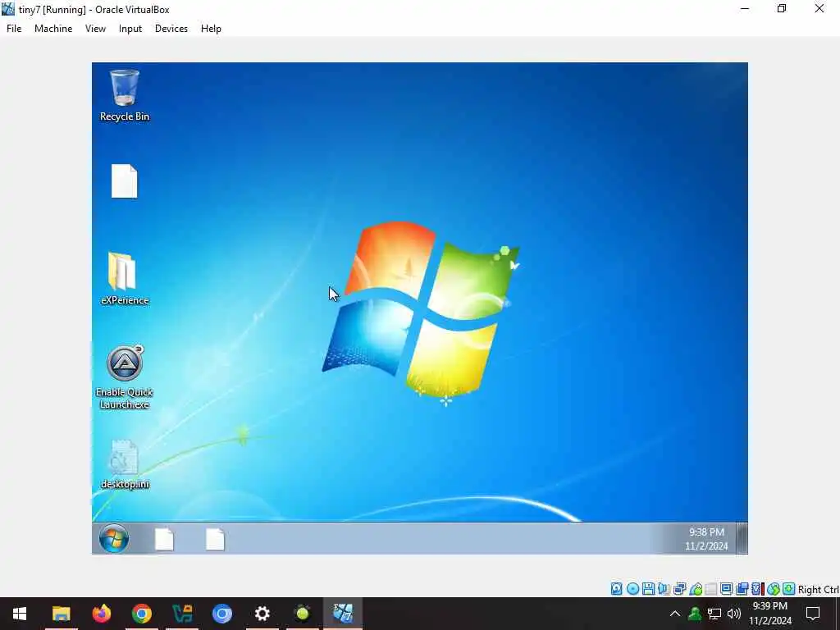Click the keyboard capture green arrow indicator

788,589
